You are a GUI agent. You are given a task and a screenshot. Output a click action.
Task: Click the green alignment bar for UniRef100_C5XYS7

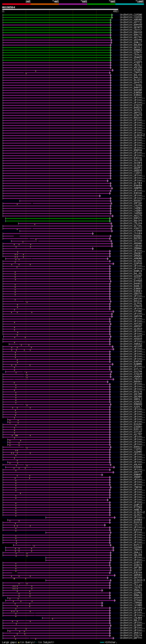57,30
